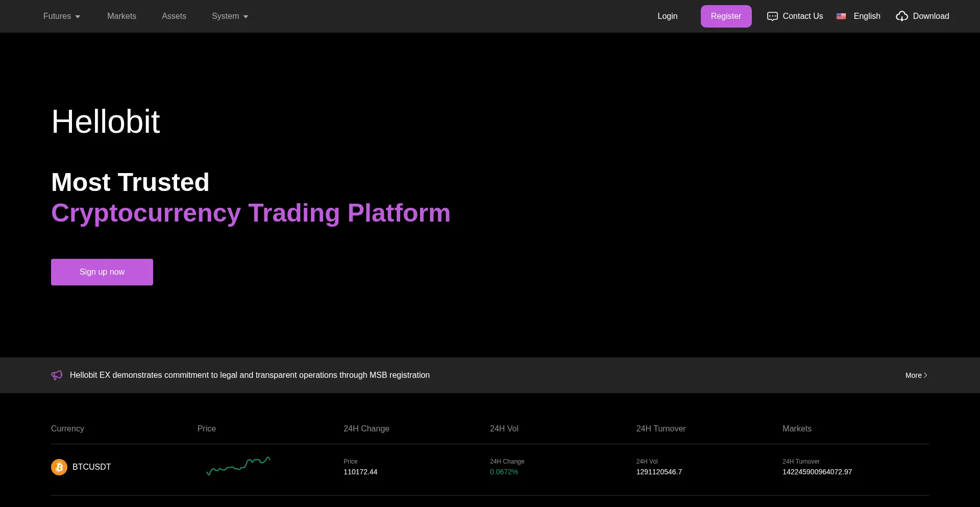
Task: Expand the System dropdown menu
Action: click(x=230, y=16)
